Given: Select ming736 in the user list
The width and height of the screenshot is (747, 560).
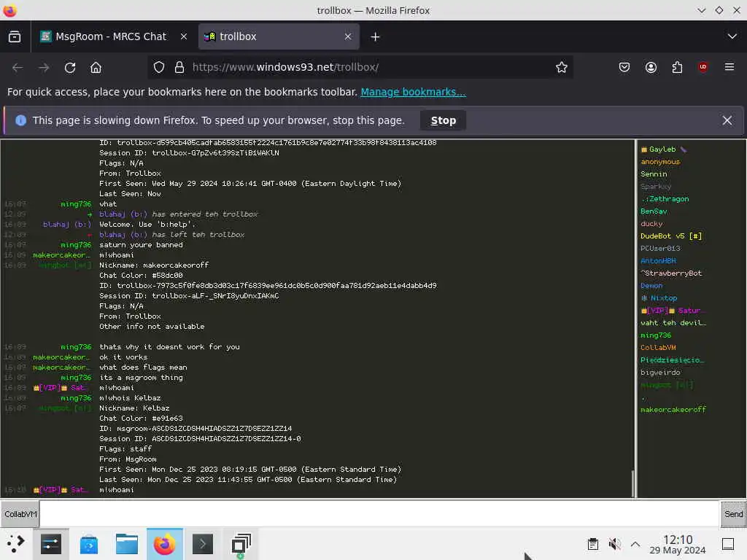Looking at the screenshot, I should 656,335.
